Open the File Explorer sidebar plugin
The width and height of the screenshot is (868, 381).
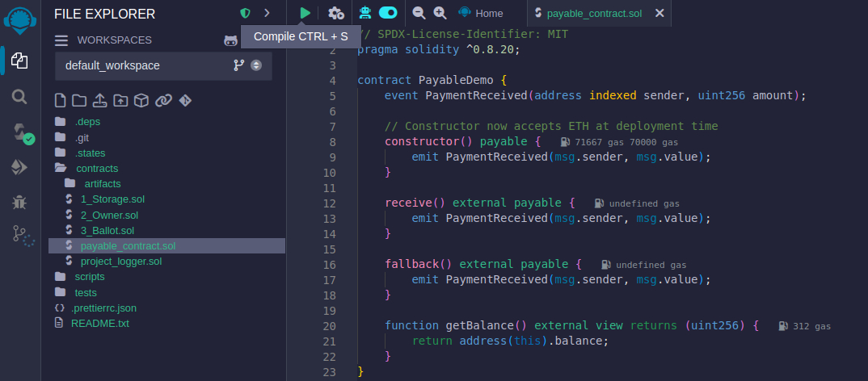click(x=19, y=61)
